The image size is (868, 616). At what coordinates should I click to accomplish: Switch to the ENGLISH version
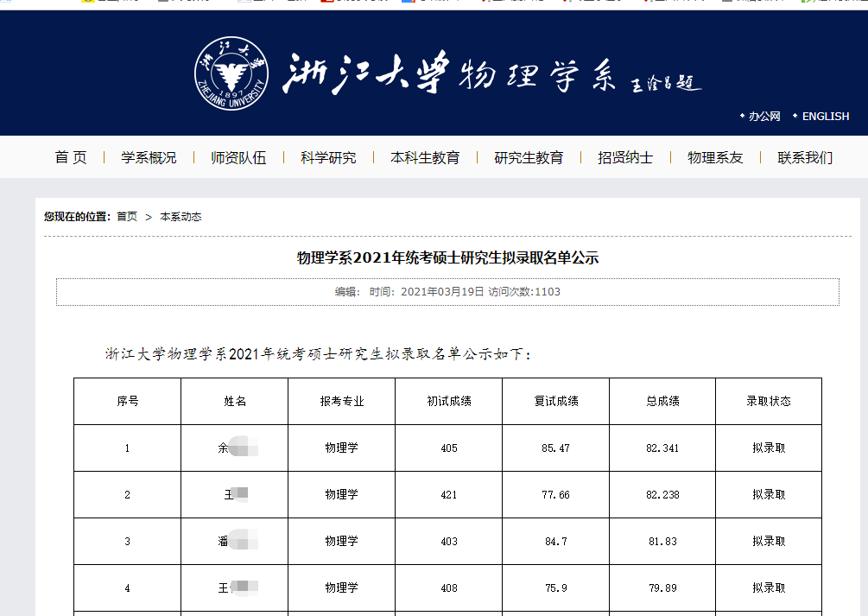[825, 116]
